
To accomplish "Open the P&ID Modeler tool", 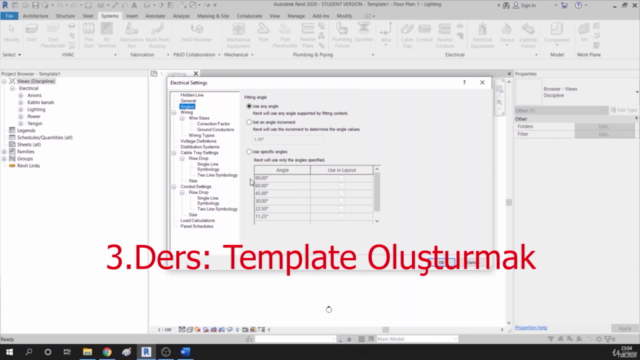I will tap(196, 33).
